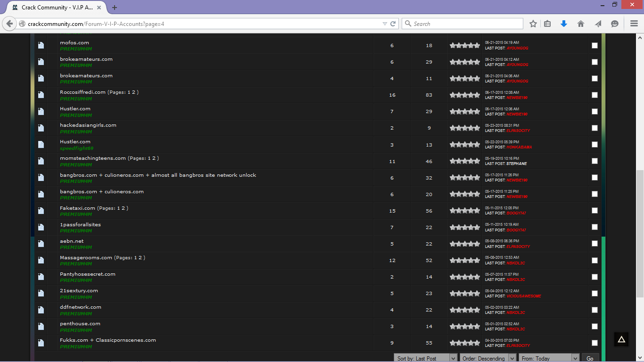Click the site identity globe icon
This screenshot has height=362, width=644.
point(22,24)
